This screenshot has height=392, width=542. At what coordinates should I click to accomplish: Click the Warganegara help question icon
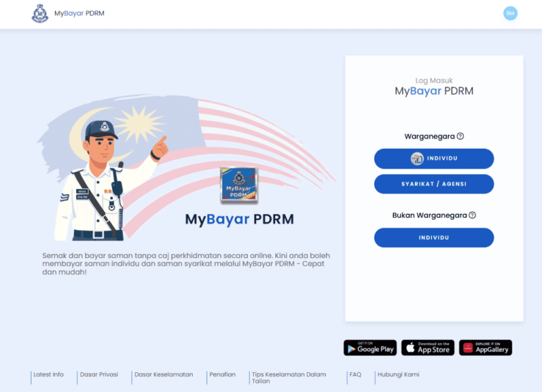[460, 136]
